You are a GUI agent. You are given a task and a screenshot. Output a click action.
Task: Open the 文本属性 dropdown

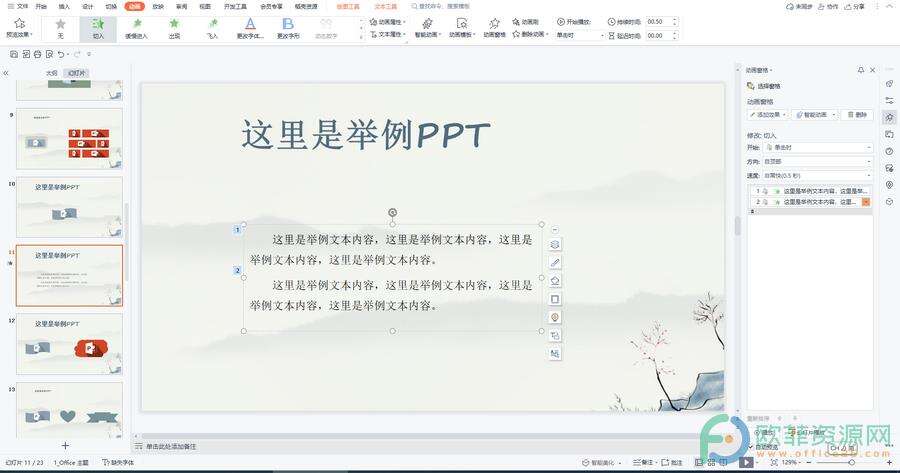pos(388,34)
